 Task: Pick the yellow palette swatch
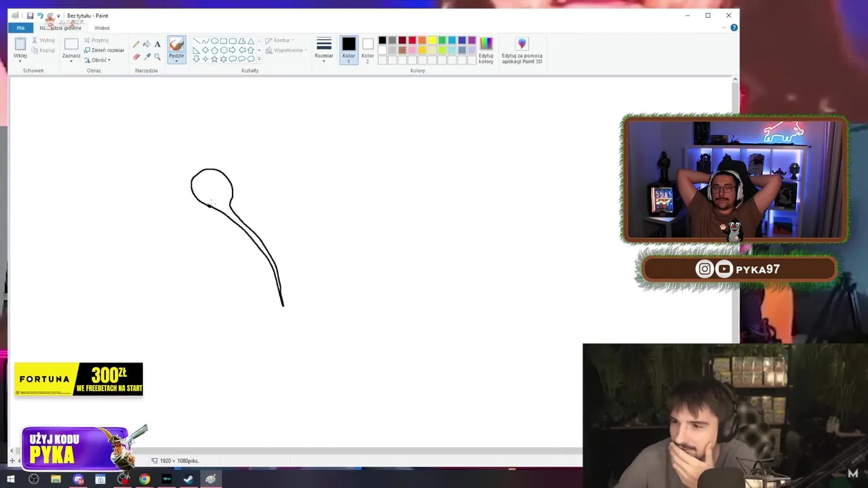tap(432, 40)
